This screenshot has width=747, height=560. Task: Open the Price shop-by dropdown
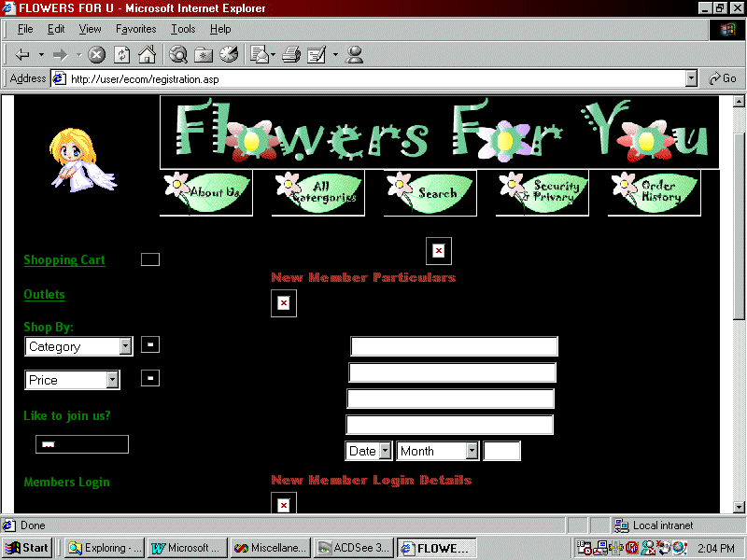coord(113,379)
